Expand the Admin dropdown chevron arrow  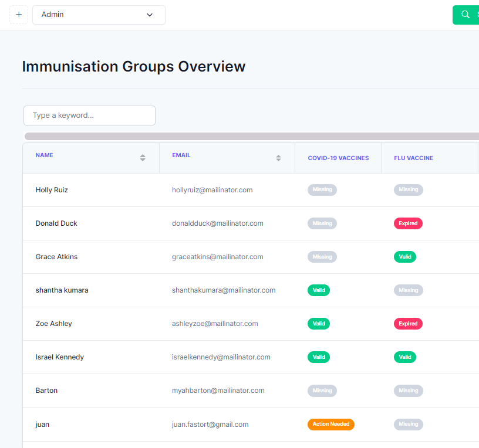click(149, 15)
